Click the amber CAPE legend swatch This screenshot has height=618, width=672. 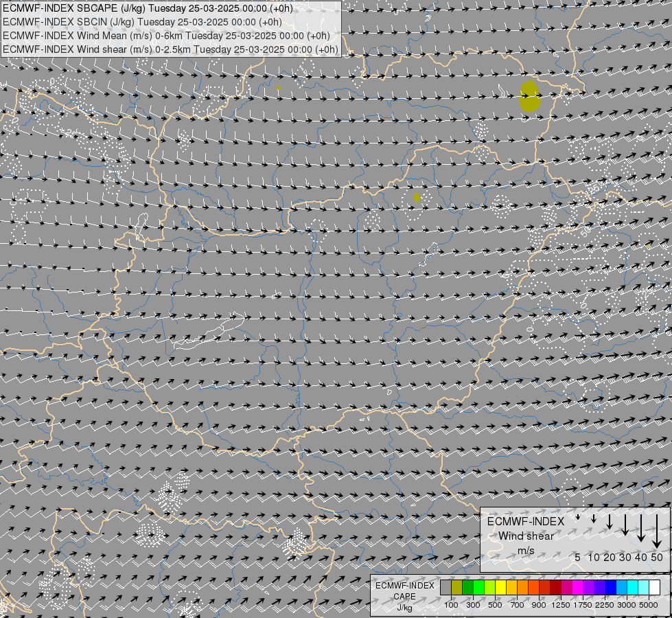(x=511, y=587)
